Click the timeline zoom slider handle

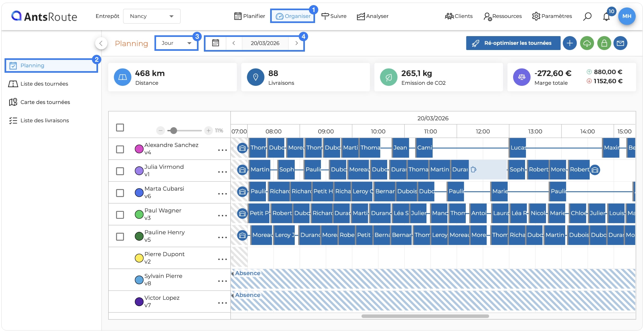(174, 130)
